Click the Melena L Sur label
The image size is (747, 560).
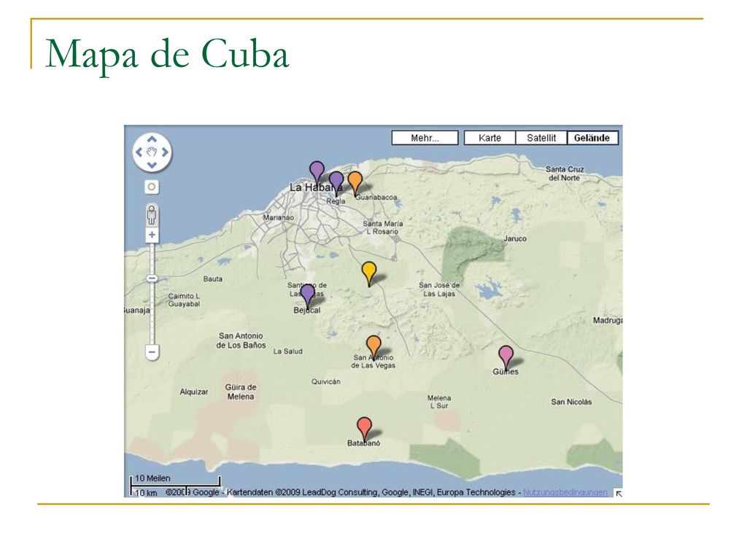point(438,402)
